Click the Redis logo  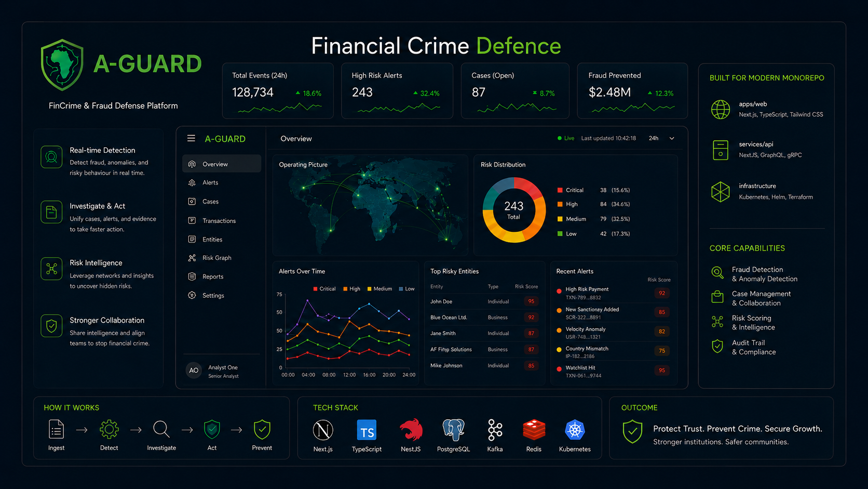click(534, 430)
